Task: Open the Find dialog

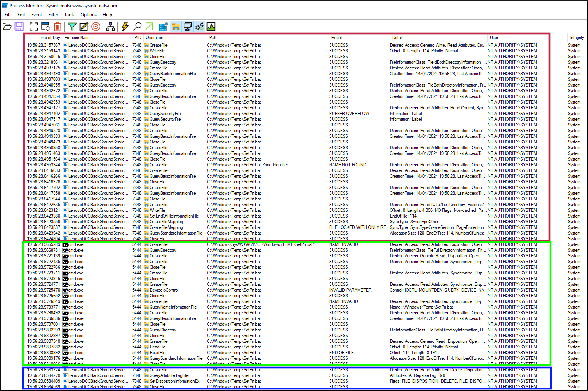Action: [x=137, y=27]
